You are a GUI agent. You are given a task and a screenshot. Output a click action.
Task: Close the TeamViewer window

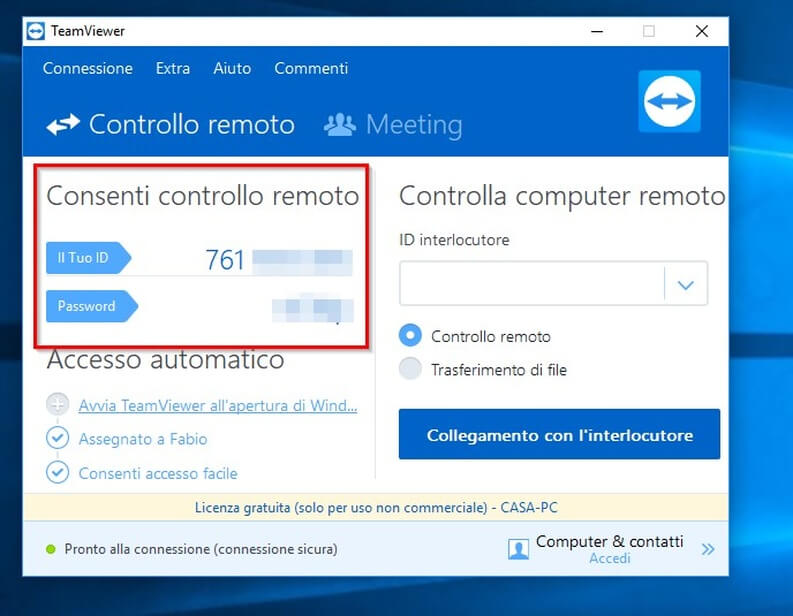pyautogui.click(x=701, y=31)
